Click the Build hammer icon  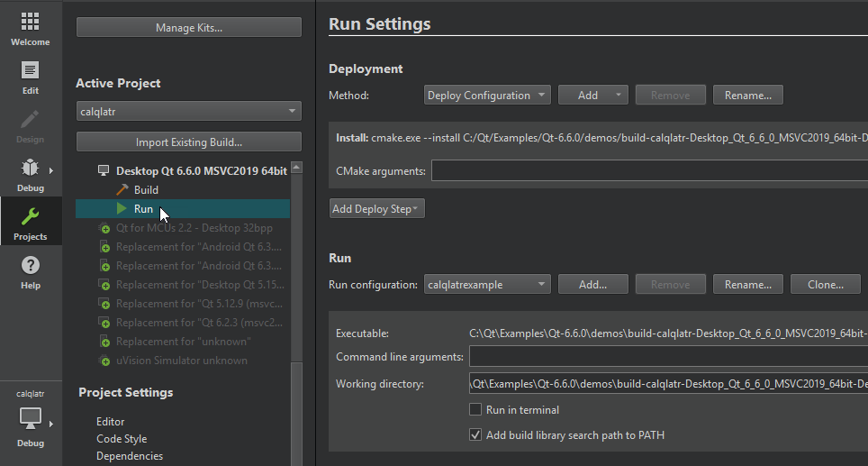(122, 190)
